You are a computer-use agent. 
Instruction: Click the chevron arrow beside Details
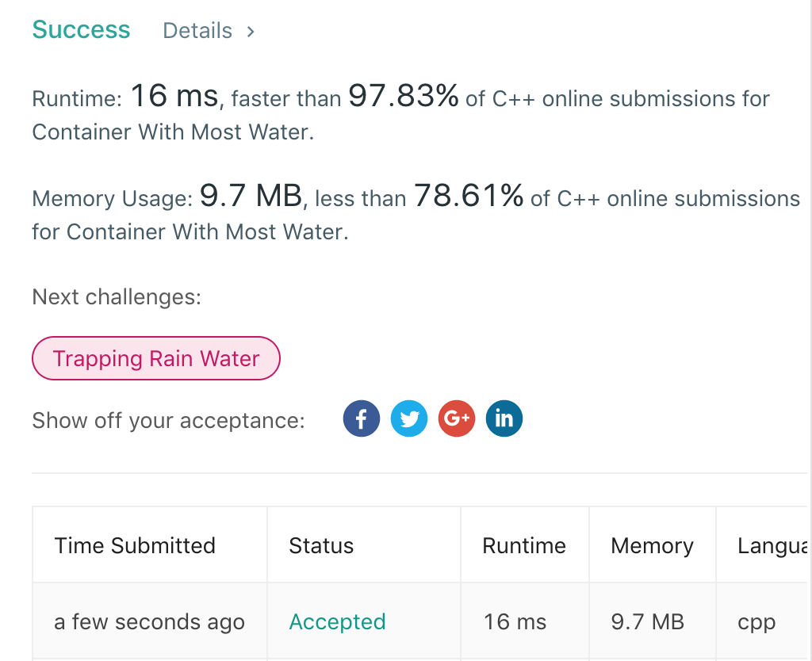[x=251, y=31]
